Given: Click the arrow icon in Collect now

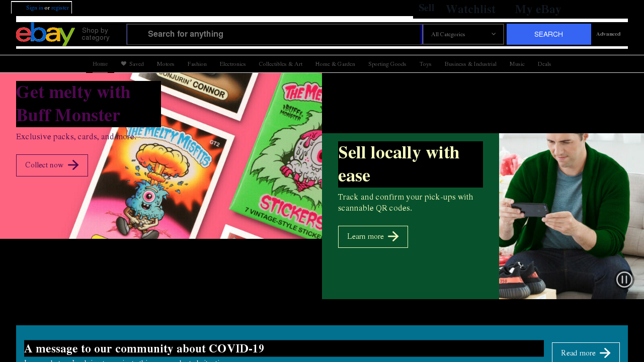Looking at the screenshot, I should [x=73, y=165].
